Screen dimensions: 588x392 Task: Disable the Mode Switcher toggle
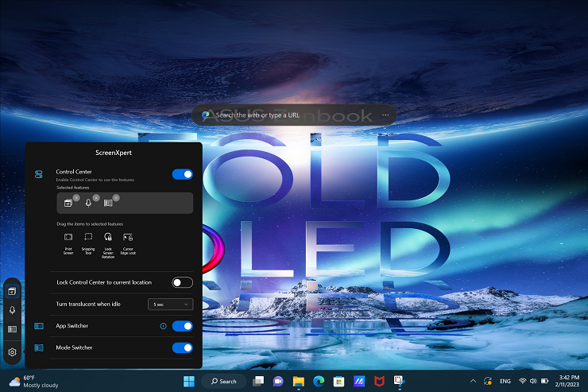(182, 347)
